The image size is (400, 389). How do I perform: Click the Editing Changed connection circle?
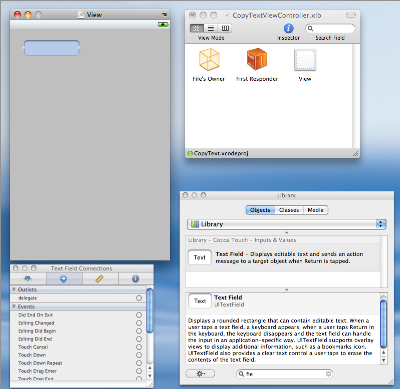pyautogui.click(x=139, y=323)
